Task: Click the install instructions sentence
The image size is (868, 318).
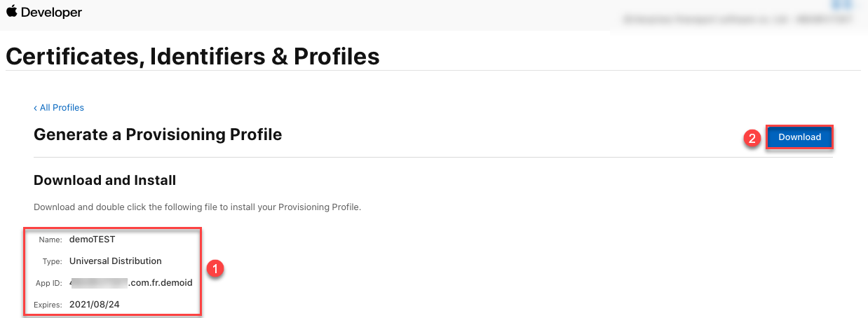Action: (197, 207)
